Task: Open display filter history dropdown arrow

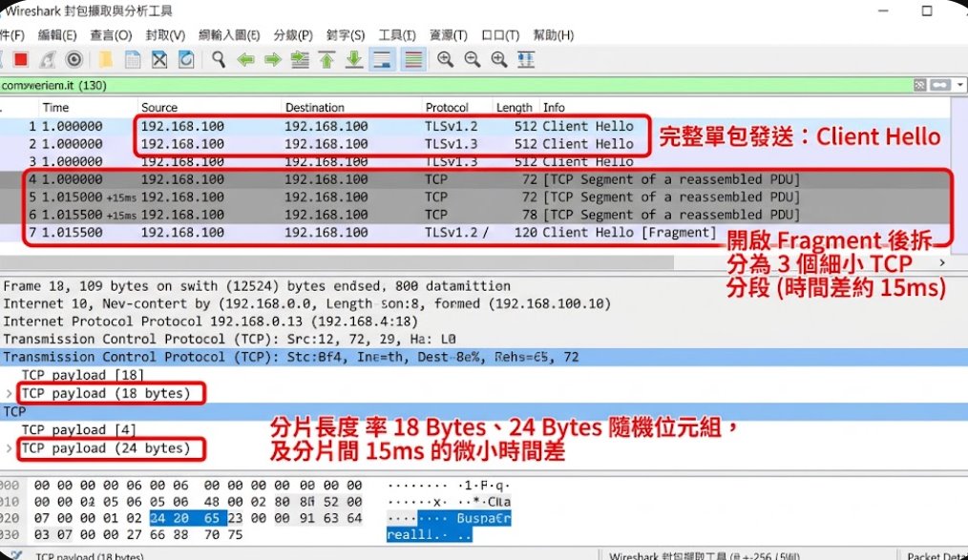Action: pos(960,85)
